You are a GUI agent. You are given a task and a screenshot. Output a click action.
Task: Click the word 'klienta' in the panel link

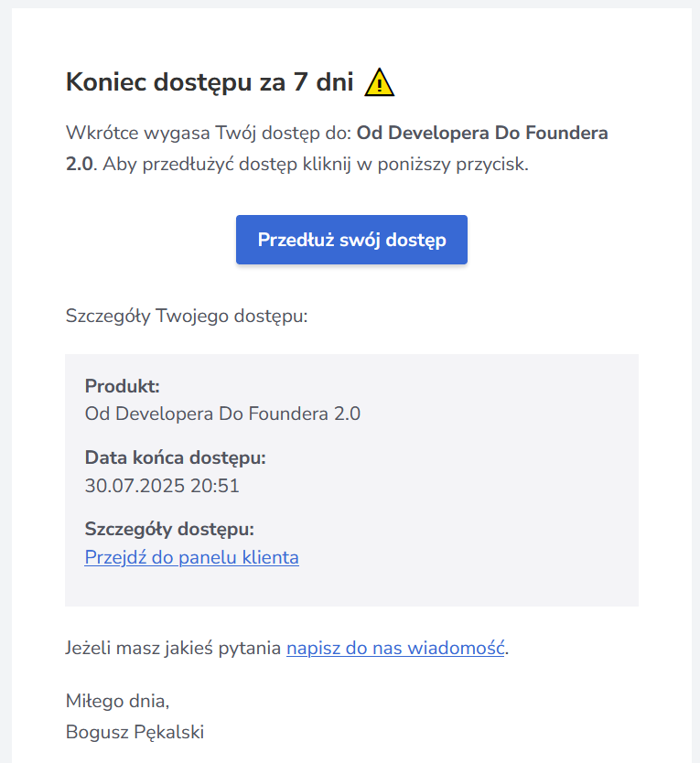(x=269, y=557)
